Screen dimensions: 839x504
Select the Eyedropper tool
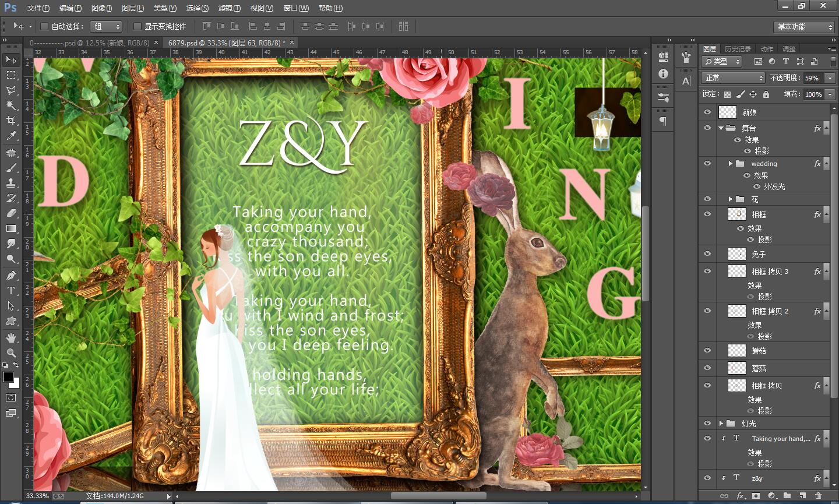coord(11,136)
